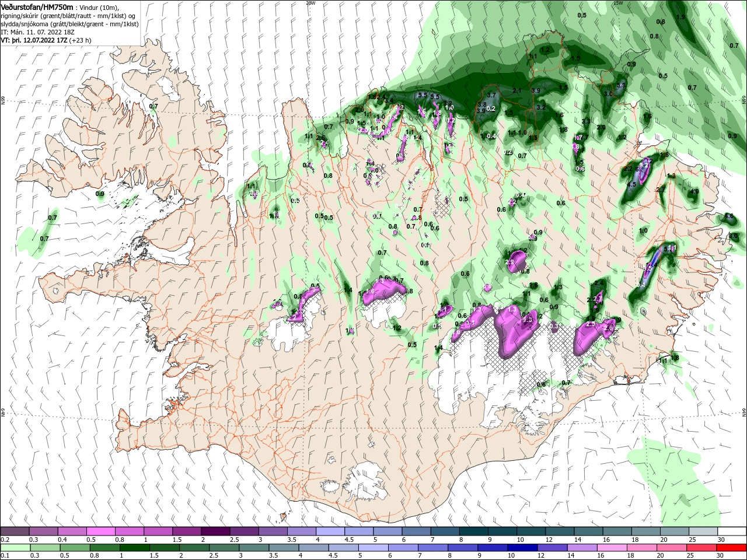This screenshot has width=747, height=560.
Task: Select the darkest green swatch labeled 1
Action: pos(134,547)
